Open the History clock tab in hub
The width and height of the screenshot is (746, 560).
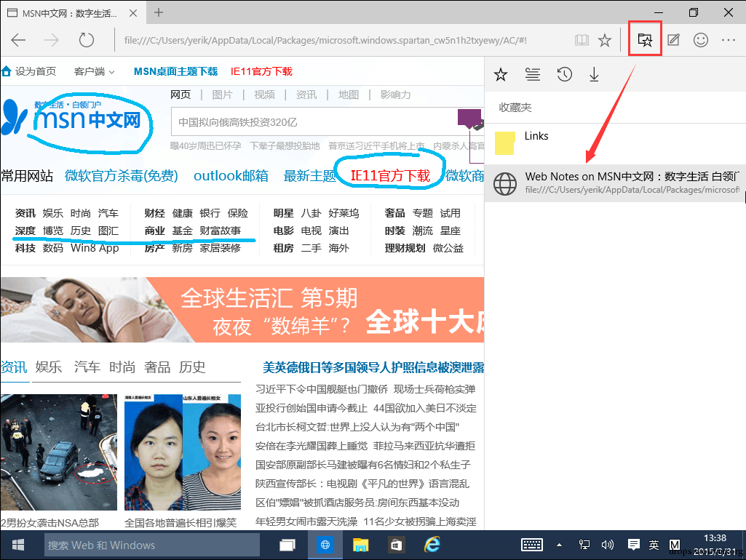click(x=564, y=75)
